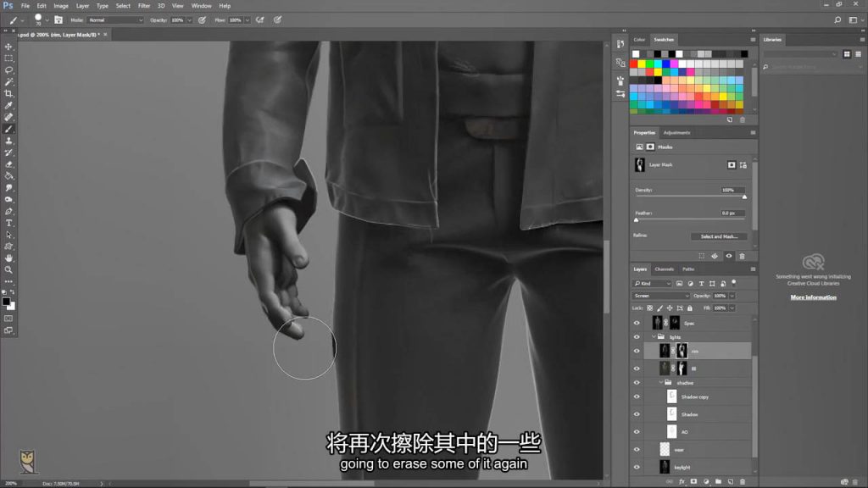Image resolution: width=868 pixels, height=488 pixels.
Task: Select the Eyedropper tool
Action: pyautogui.click(x=8, y=106)
